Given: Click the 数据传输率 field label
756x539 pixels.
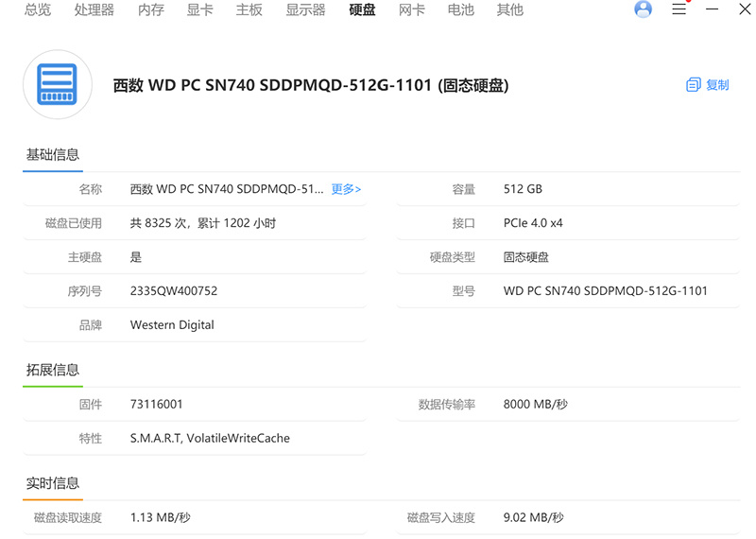Looking at the screenshot, I should point(446,405).
